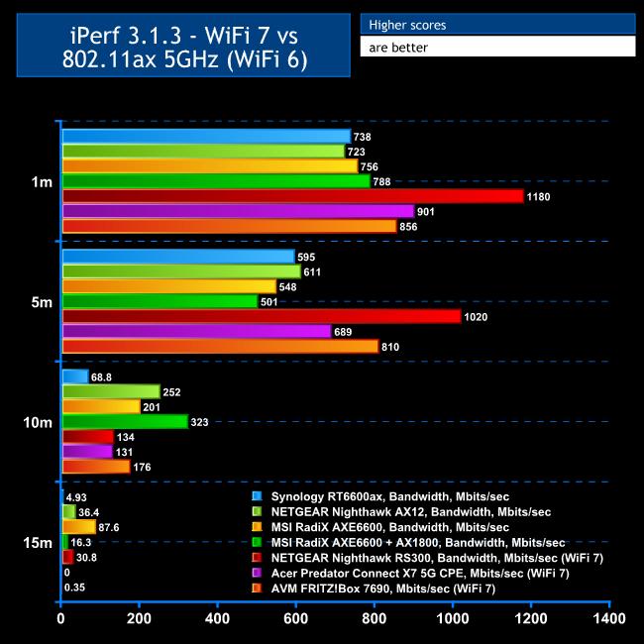Click the orange AVM FRITZ!Box 7690 legend swatch
The height and width of the screenshot is (644, 644).
point(257,589)
